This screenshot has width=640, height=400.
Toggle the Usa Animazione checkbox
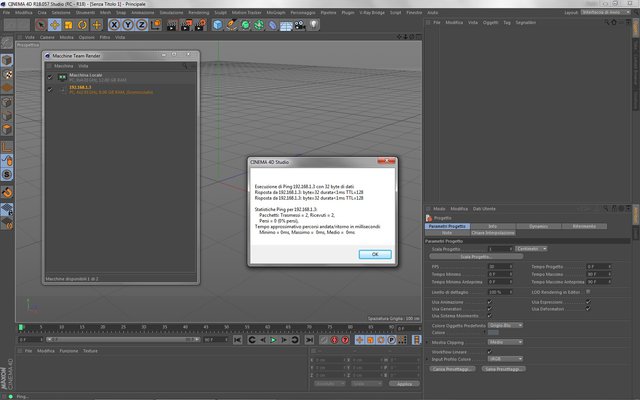tap(489, 302)
